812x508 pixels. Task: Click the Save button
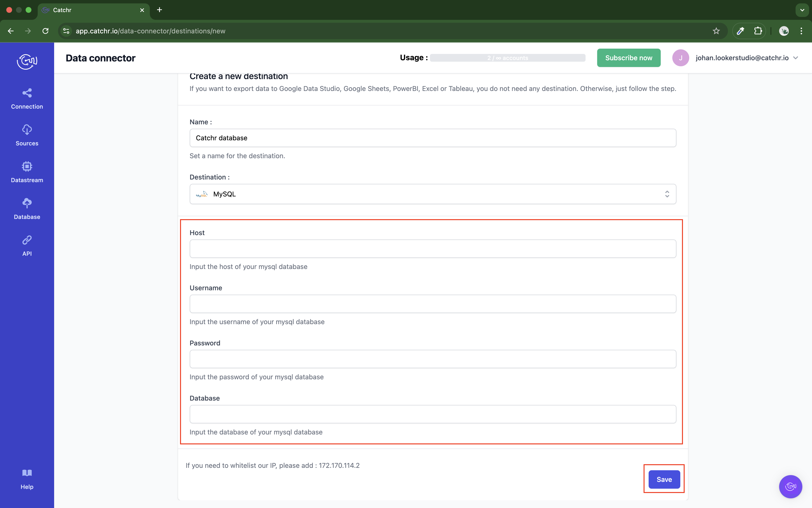click(x=664, y=479)
